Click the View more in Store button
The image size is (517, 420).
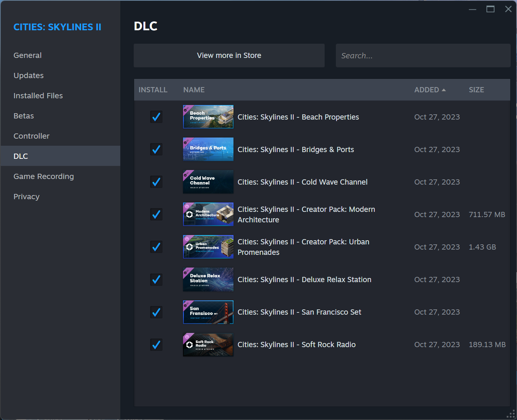(229, 56)
